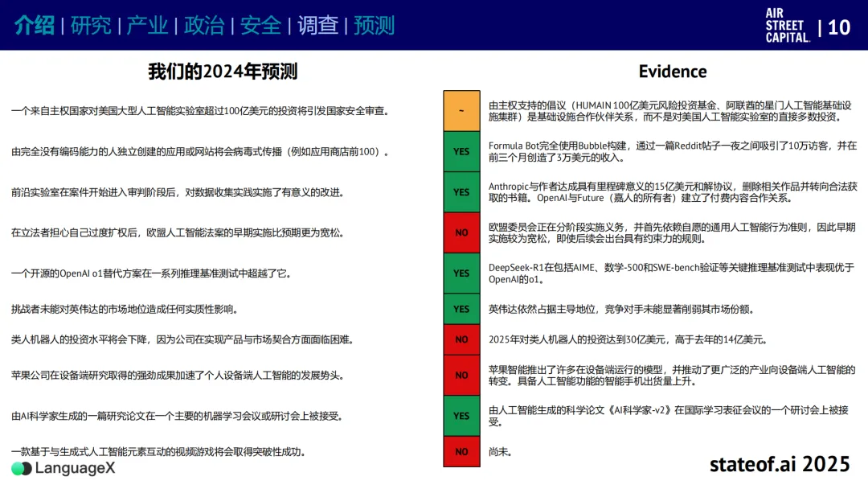868x489 pixels.
Task: Click the evidence text 尚未
Action: coord(500,452)
